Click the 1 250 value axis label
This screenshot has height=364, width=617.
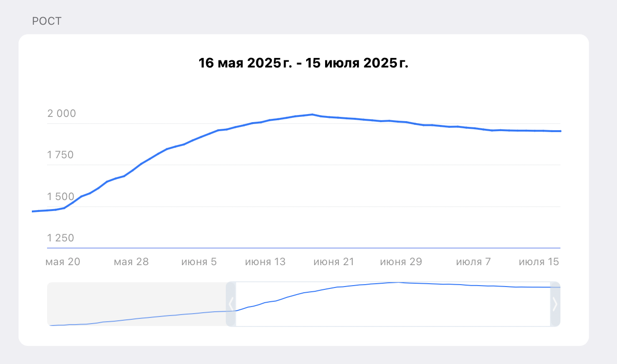[61, 238]
